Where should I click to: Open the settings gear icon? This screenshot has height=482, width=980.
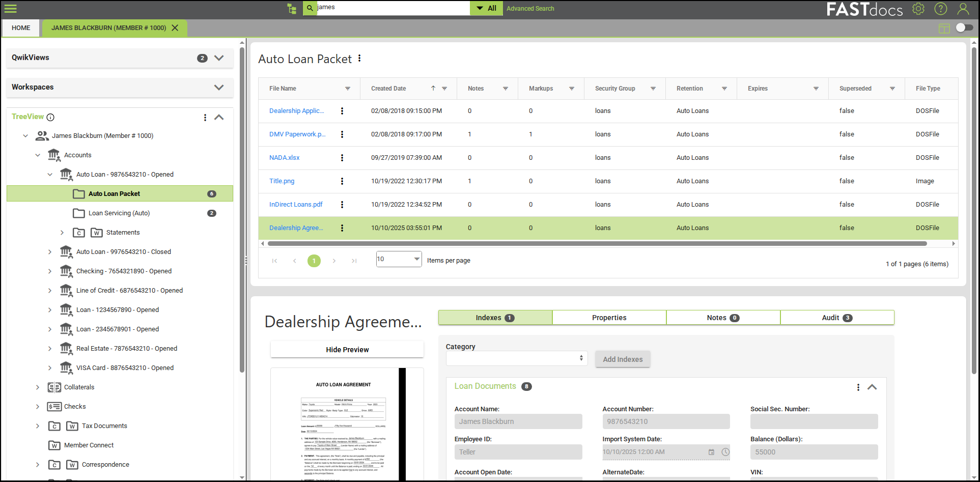point(918,9)
